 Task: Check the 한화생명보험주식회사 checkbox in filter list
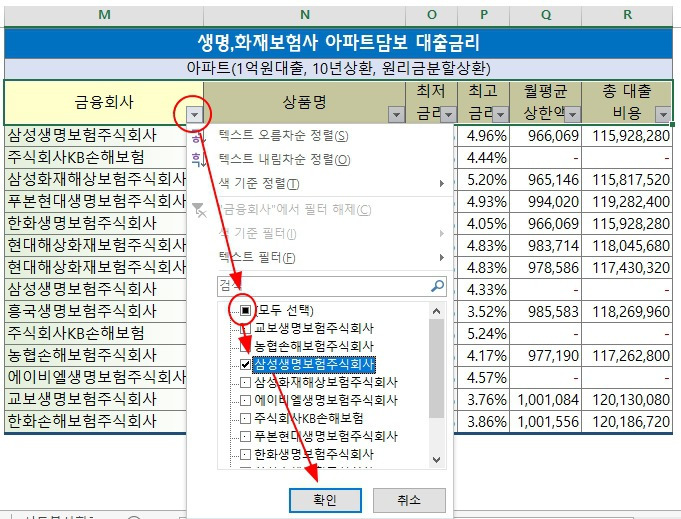coord(245,454)
